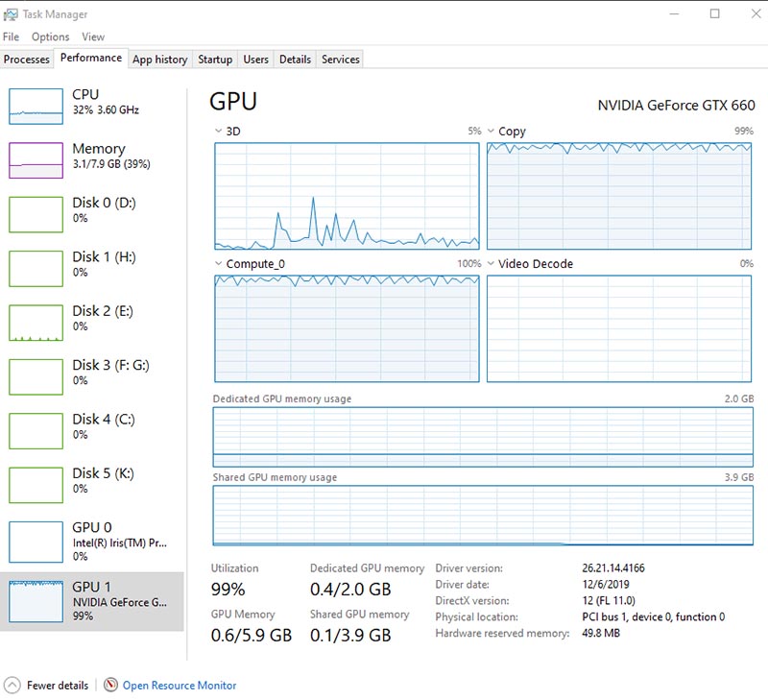Switch to the Processes tab
The image size is (768, 700).
click(x=27, y=60)
